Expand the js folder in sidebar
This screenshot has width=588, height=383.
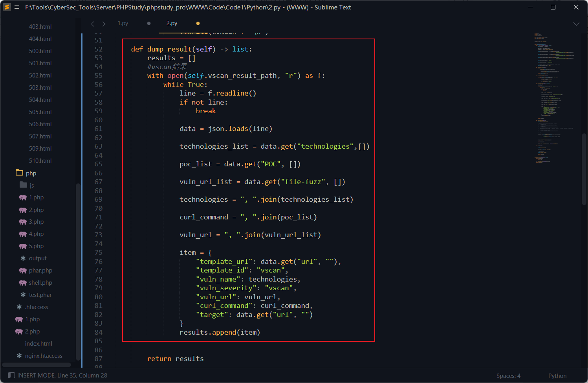pos(23,185)
